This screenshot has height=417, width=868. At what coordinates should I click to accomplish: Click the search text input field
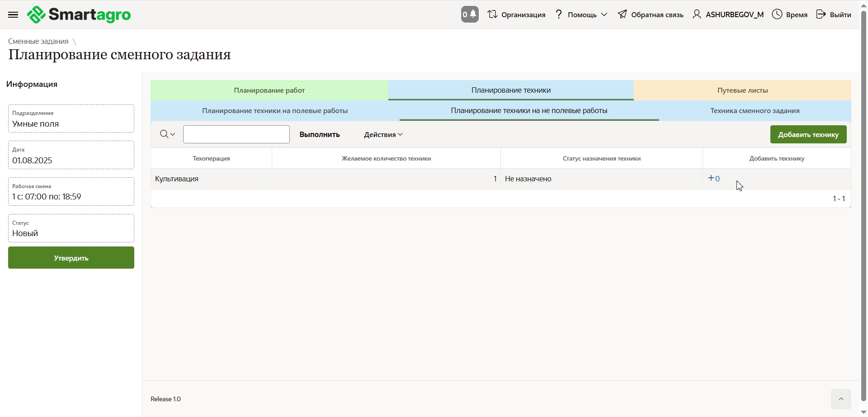[236, 134]
